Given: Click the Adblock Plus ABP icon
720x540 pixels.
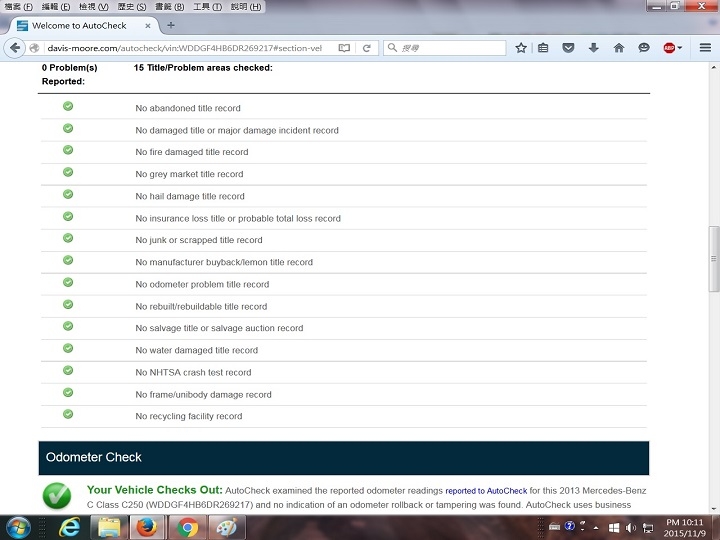Looking at the screenshot, I should click(669, 48).
